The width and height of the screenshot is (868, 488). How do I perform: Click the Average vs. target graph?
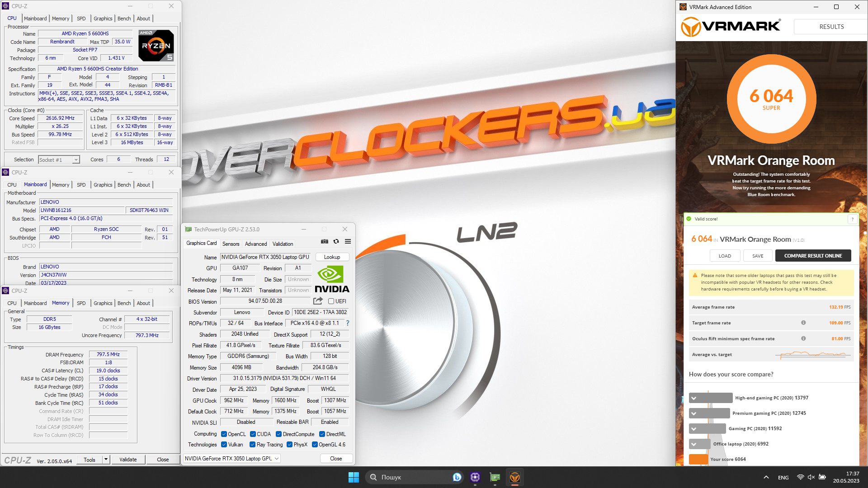point(812,355)
